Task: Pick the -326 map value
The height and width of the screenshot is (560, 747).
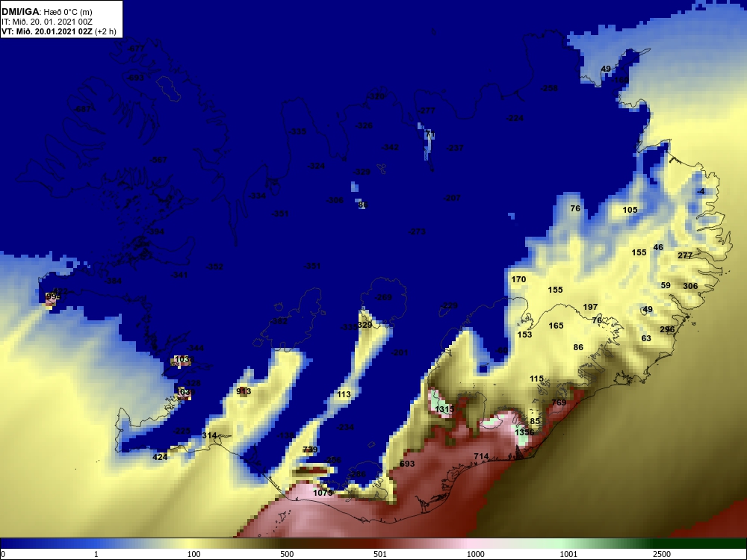Action: 364,125
